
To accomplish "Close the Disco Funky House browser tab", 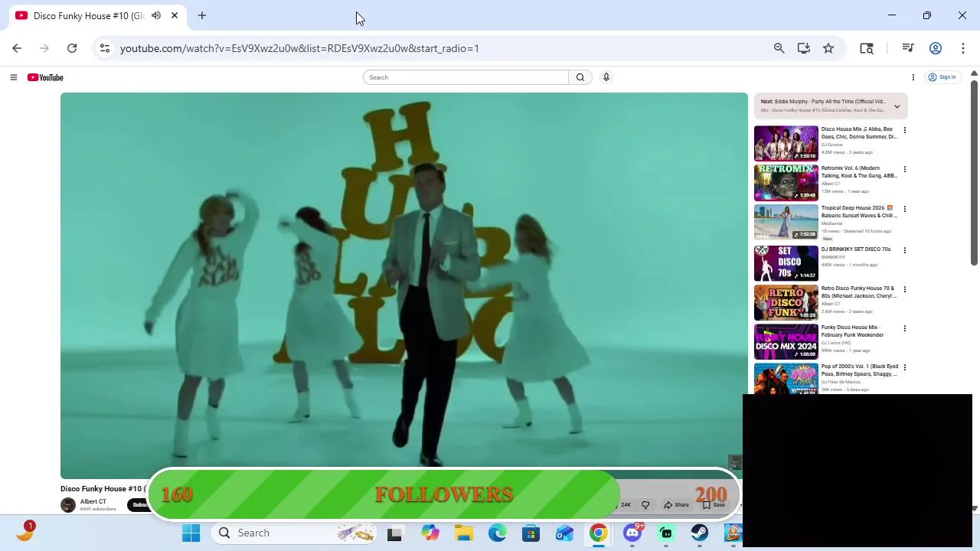I will click(175, 15).
